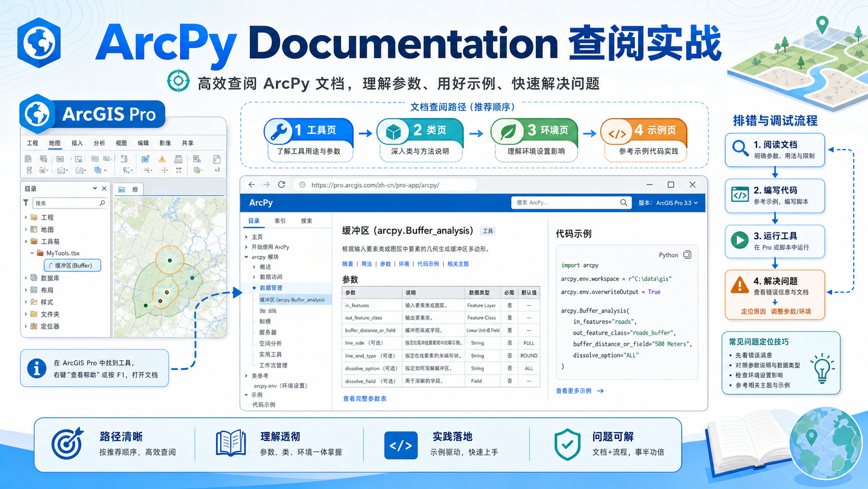Jump to 用法 section link
Image resolution: width=868 pixels, height=489 pixels.
[367, 264]
